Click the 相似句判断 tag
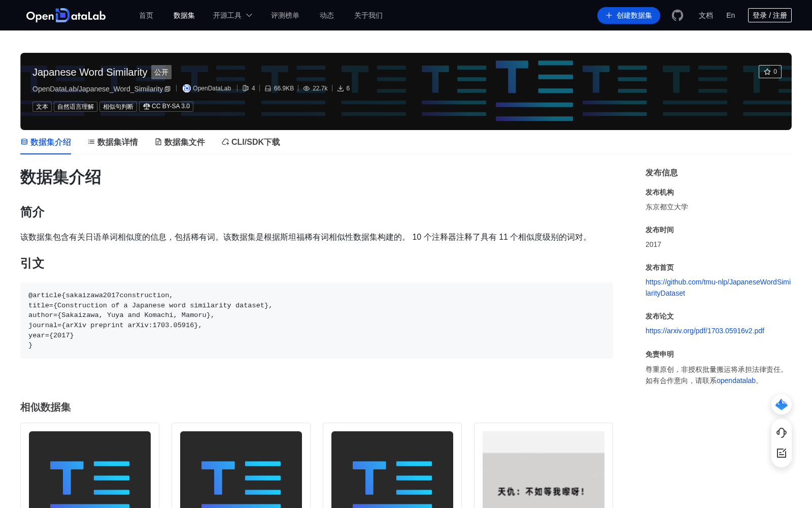812x508 pixels. coord(118,107)
